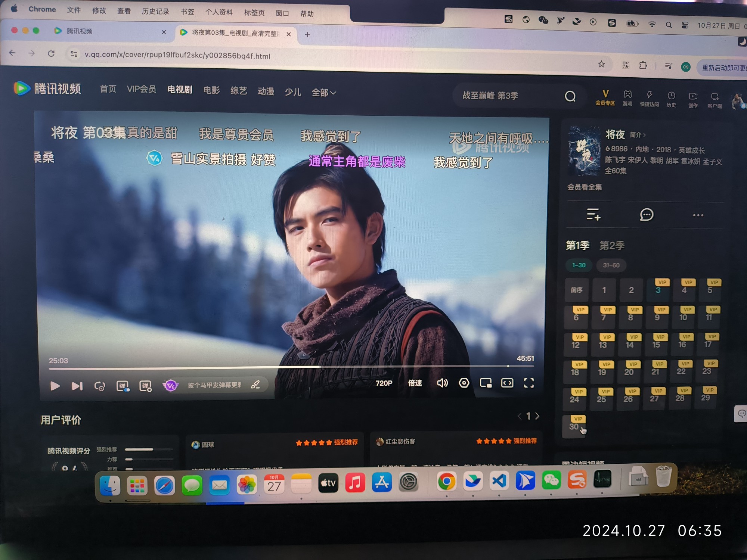Go to the next review page arrow
Image resolution: width=747 pixels, height=560 pixels.
click(x=537, y=416)
